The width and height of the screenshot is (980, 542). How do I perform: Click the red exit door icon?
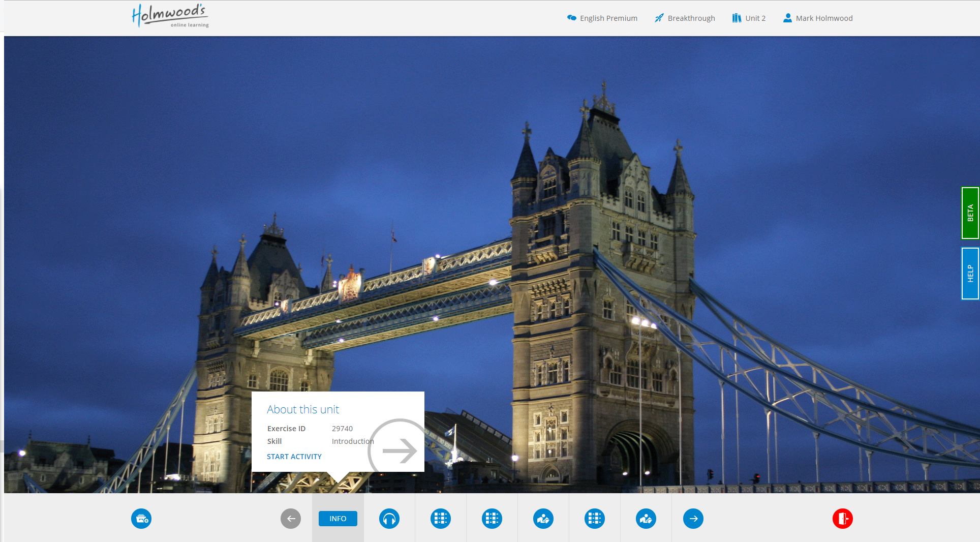(x=843, y=519)
